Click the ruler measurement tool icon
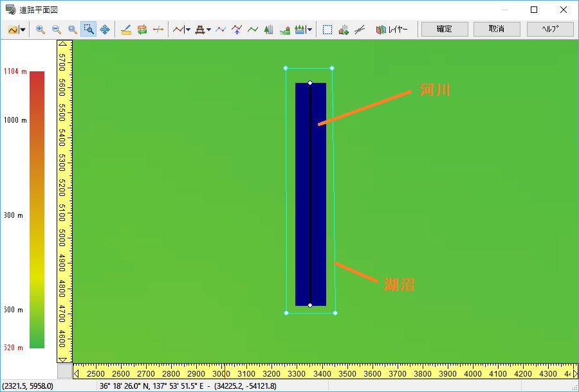579x392 pixels. [126, 30]
